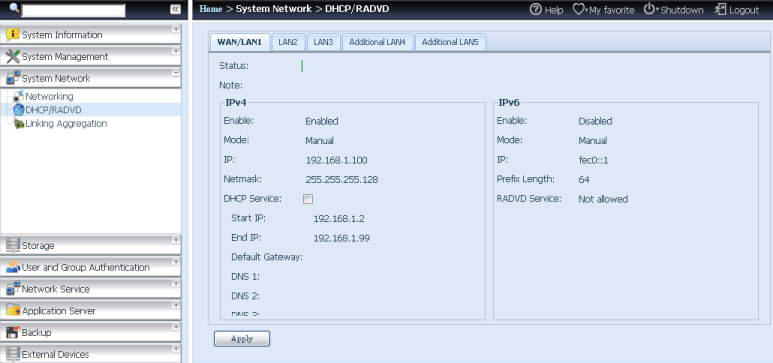Click the Start IP value 192.168.1.2

(339, 218)
